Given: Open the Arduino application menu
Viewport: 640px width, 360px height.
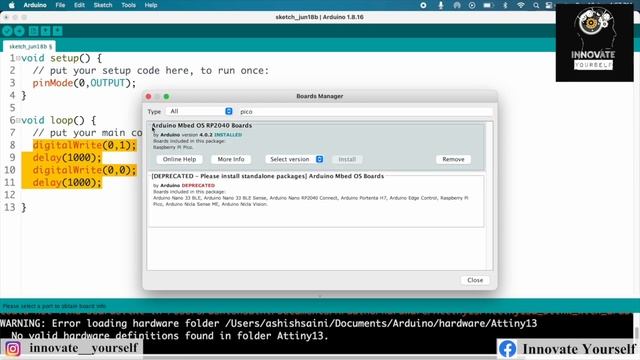Looking at the screenshot, I should pyautogui.click(x=35, y=5).
